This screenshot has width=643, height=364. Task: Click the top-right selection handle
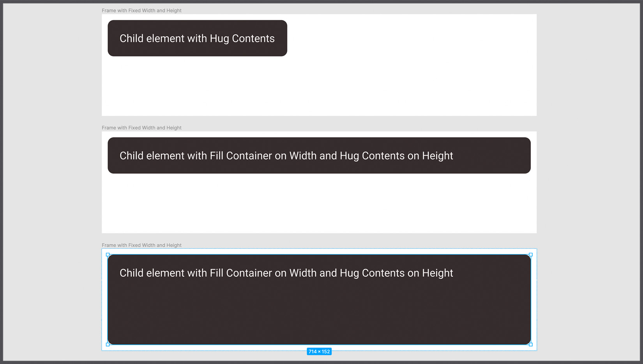(530, 254)
